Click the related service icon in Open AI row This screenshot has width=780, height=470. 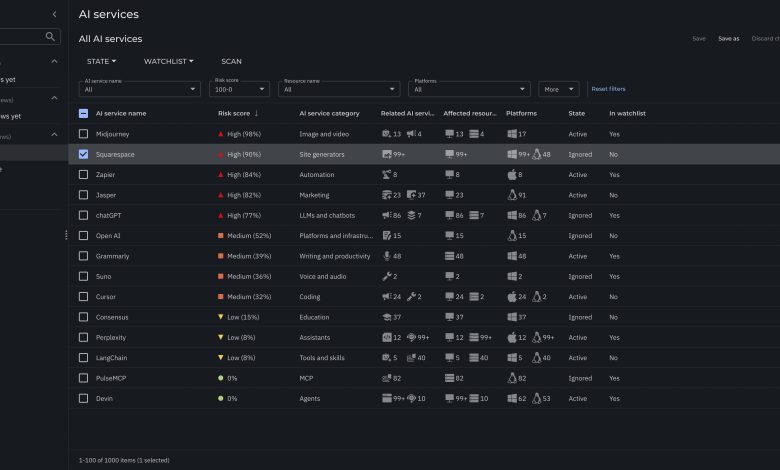pyautogui.click(x=387, y=236)
